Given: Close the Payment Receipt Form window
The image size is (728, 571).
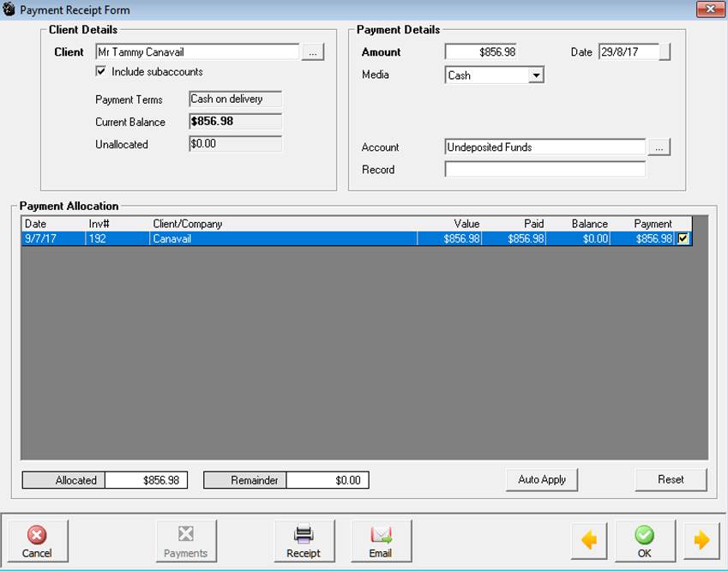Looking at the screenshot, I should [710, 9].
